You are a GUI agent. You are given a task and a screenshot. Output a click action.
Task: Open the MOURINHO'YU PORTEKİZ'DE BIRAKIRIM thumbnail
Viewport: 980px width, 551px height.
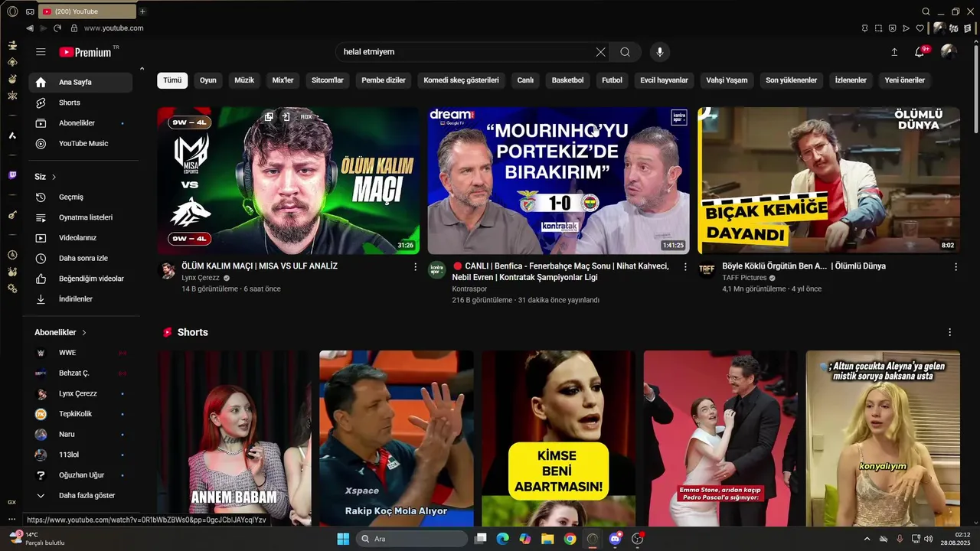click(x=559, y=181)
